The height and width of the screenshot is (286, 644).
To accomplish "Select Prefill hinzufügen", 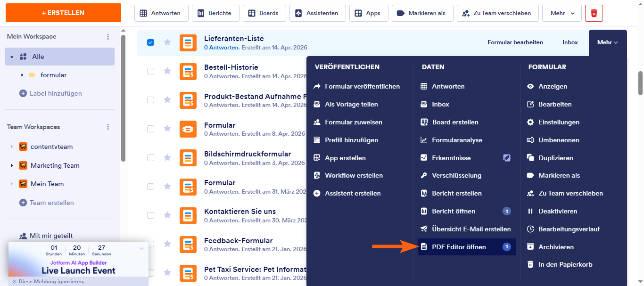I will click(346, 140).
